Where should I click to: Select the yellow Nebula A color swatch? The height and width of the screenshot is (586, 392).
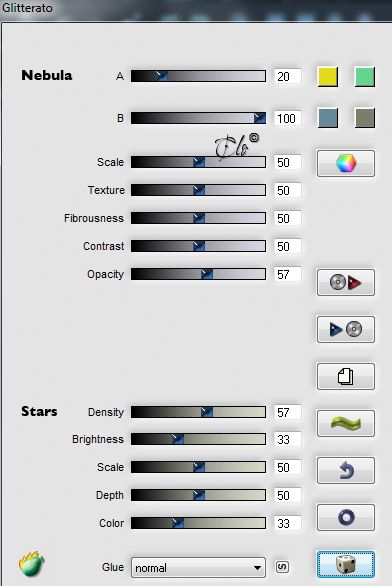(328, 77)
